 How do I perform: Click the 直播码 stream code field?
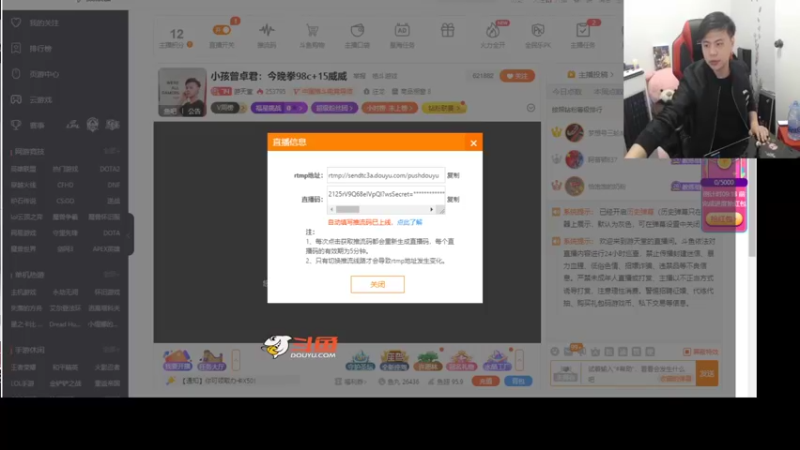[x=386, y=194]
